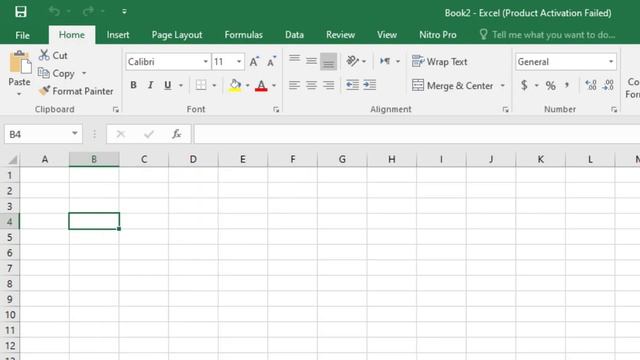Click Align Right icon

[328, 85]
